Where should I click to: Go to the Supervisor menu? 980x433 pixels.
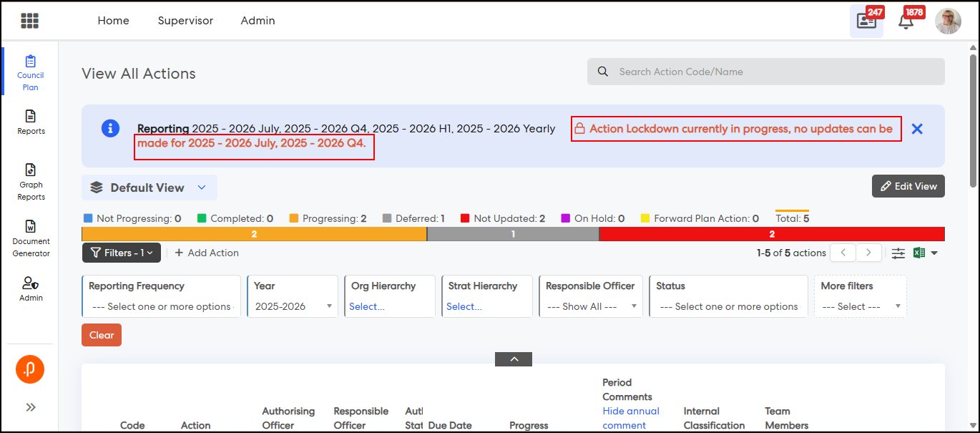click(185, 21)
